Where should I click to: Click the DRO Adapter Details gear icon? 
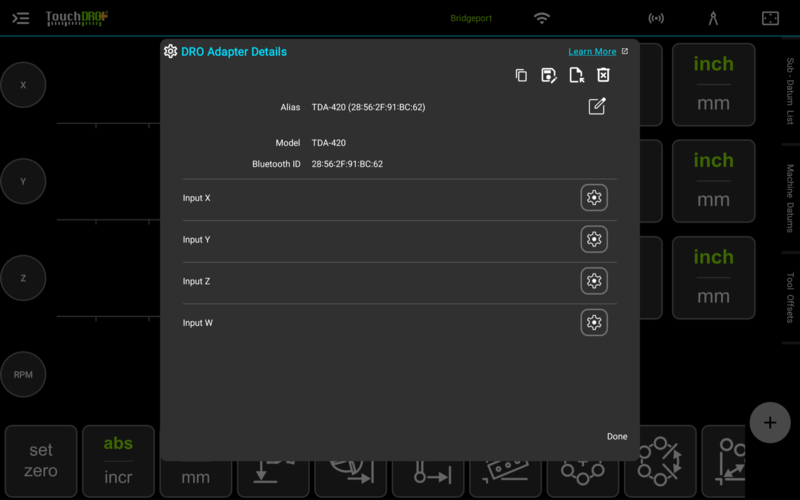pyautogui.click(x=170, y=51)
